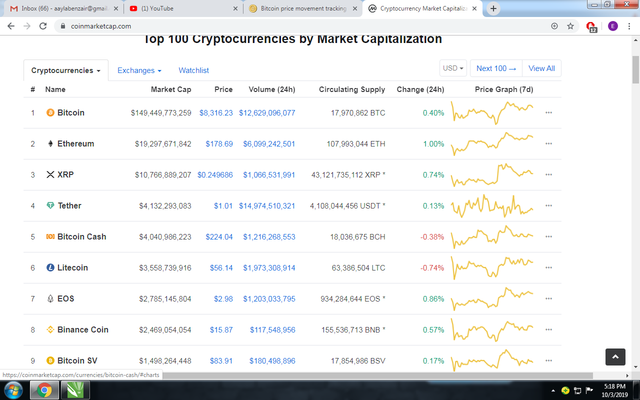The image size is (640, 400).
Task: Open Tether 7-day price graph
Action: [492, 206]
